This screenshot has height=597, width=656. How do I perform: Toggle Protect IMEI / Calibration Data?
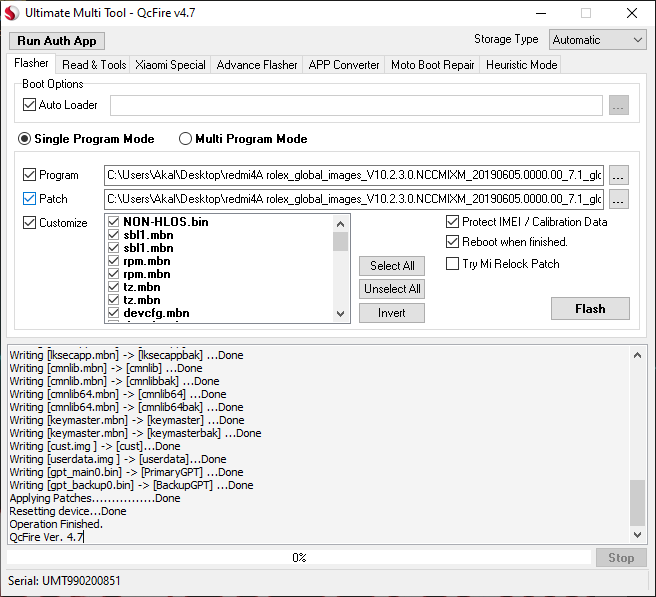point(453,222)
